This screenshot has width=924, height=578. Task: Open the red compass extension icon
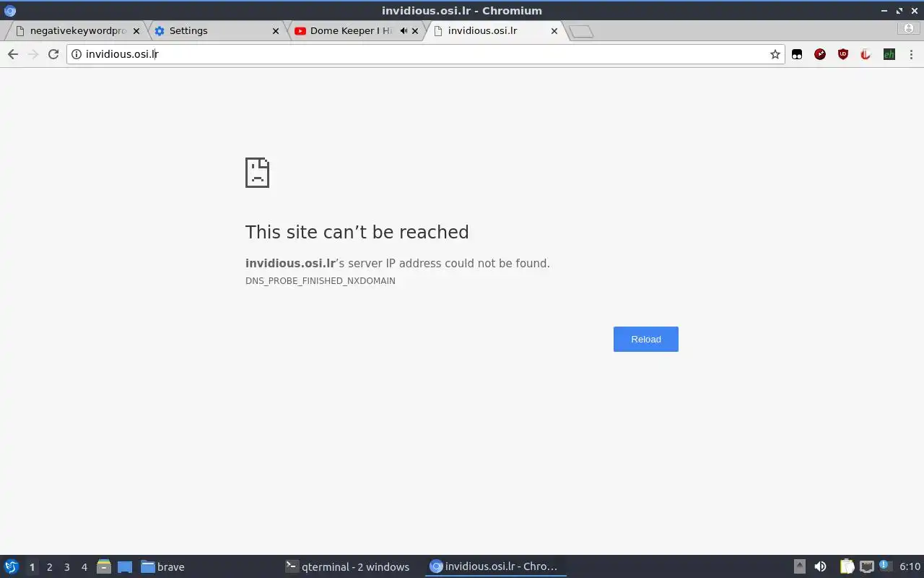point(820,54)
